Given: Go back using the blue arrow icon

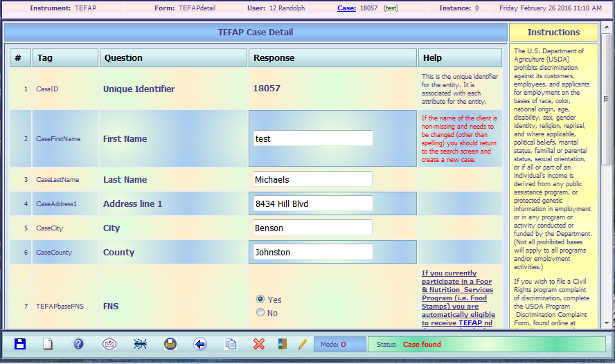Looking at the screenshot, I should (x=200, y=344).
